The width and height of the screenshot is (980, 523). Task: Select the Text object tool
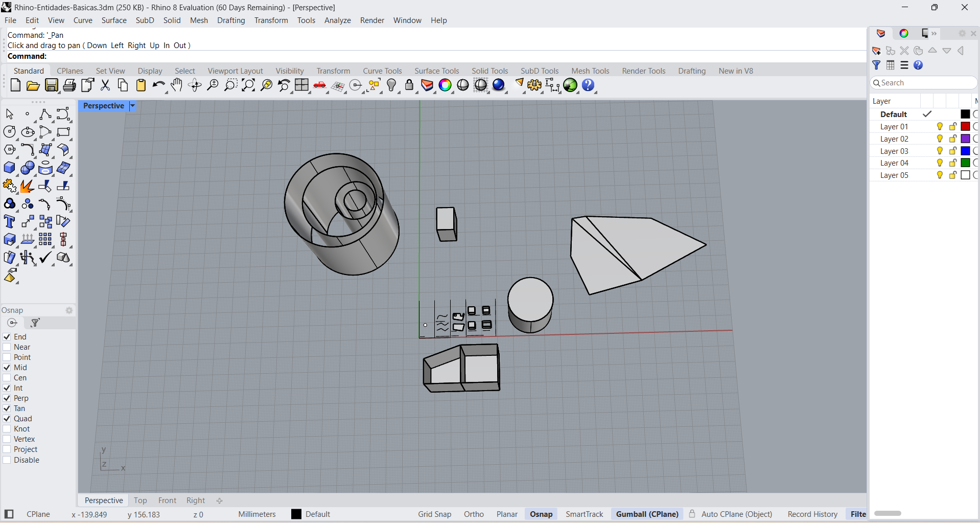(9, 221)
